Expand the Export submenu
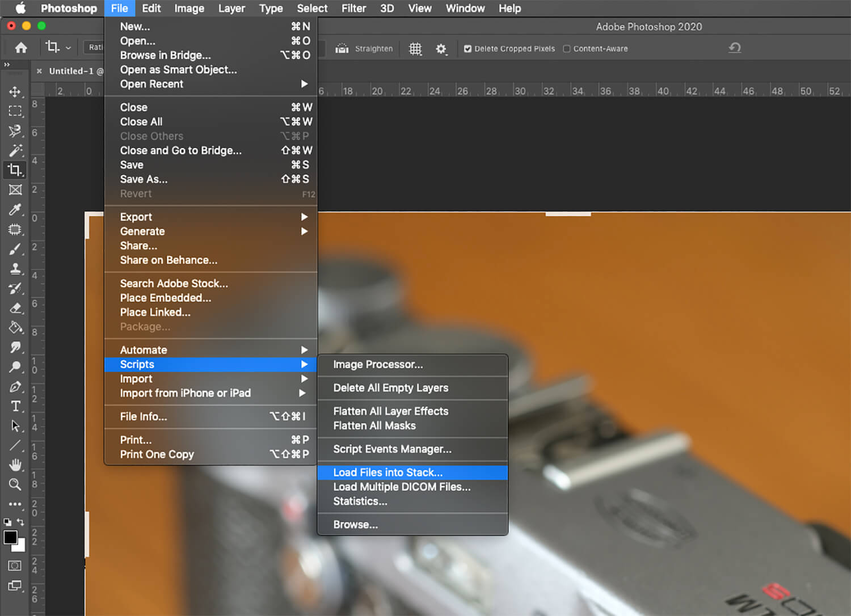851x616 pixels. tap(210, 217)
